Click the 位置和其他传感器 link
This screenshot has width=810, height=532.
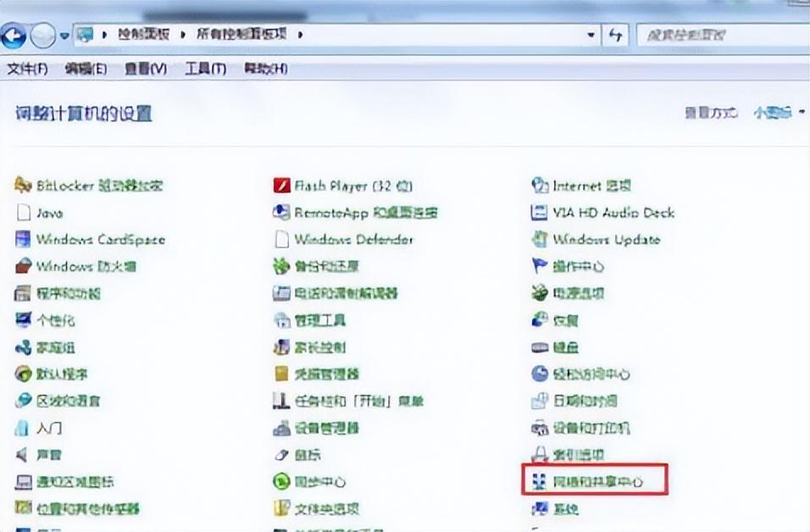88,509
